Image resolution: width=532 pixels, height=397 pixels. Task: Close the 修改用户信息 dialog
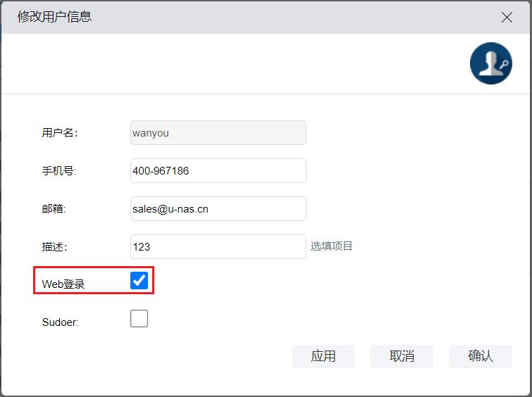click(507, 18)
